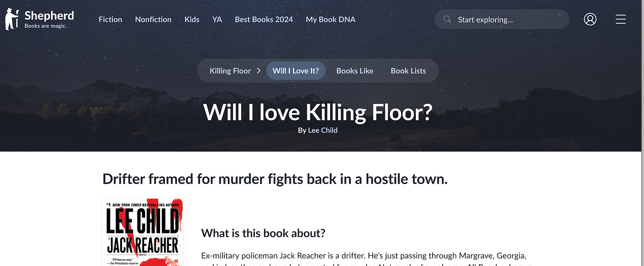
Task: Click the 'Drifter framed for murder' tagline
Action: 275,179
